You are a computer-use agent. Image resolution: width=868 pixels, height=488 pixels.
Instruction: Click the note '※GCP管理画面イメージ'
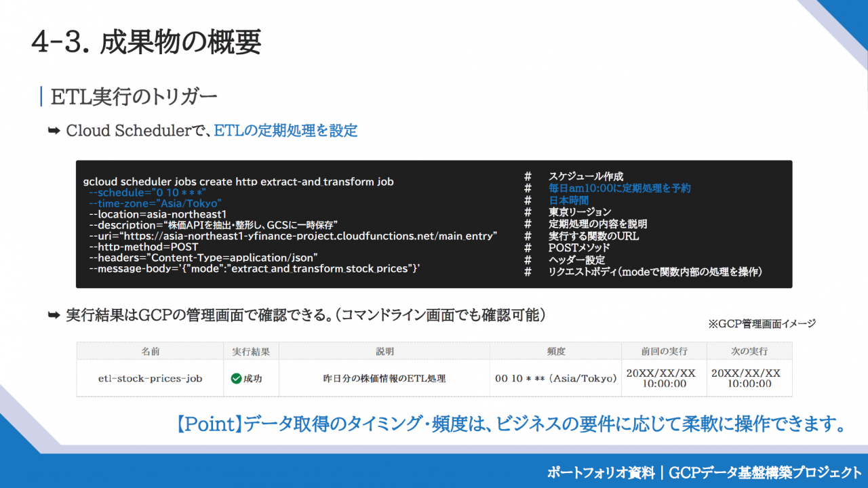[x=762, y=324]
